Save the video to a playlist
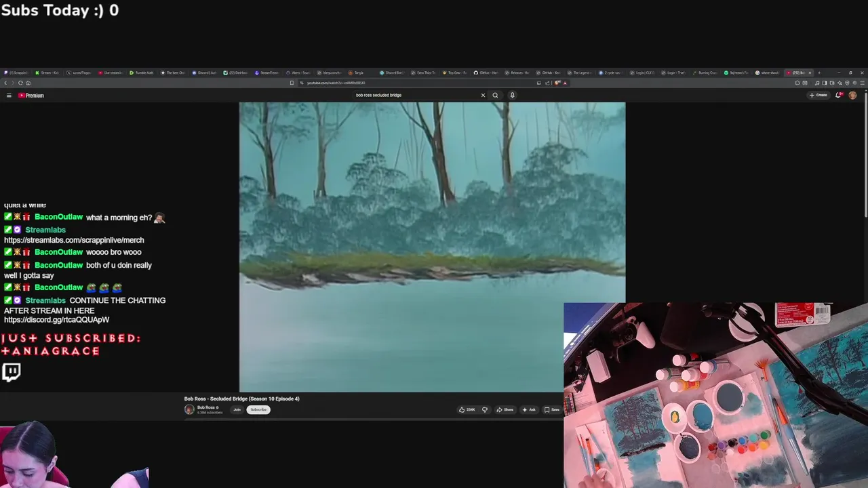Viewport: 868px width, 488px height. [552, 409]
